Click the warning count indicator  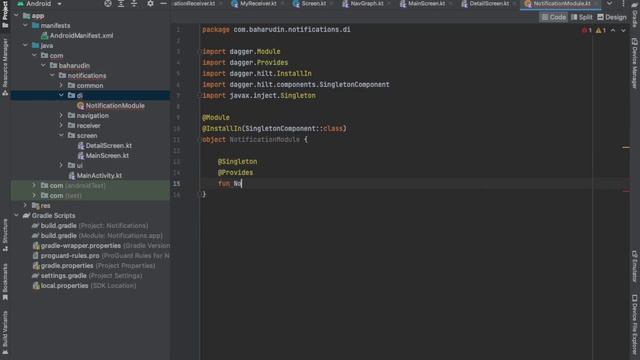[x=600, y=30]
